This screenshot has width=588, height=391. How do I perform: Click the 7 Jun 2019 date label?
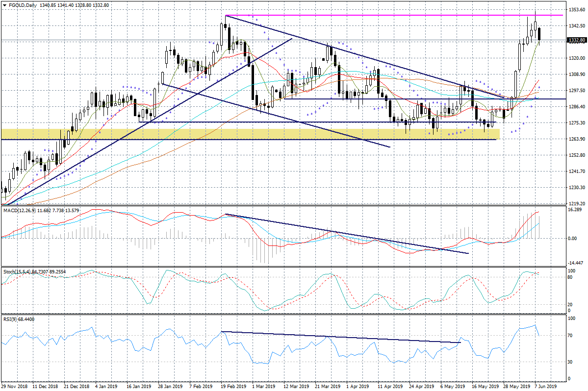pos(545,386)
